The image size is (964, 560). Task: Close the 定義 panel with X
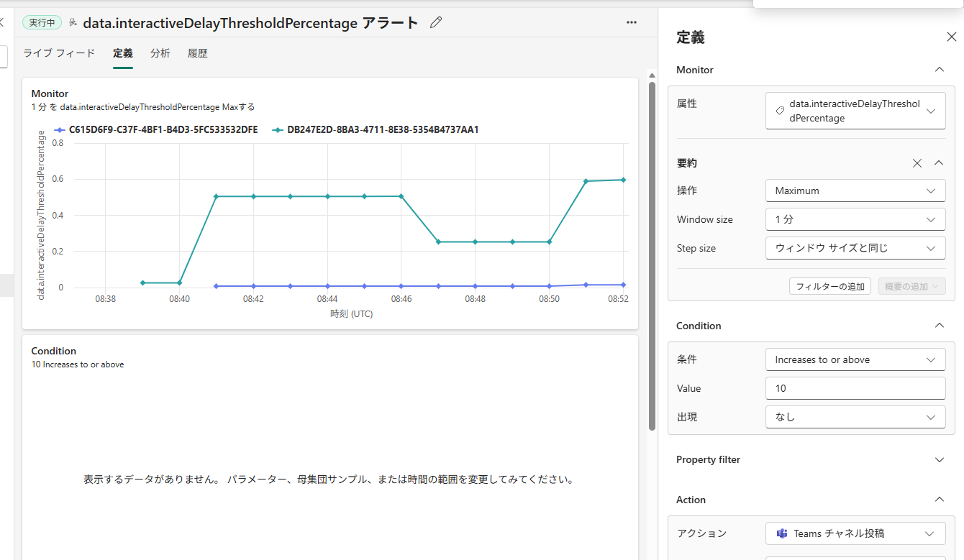click(x=951, y=37)
